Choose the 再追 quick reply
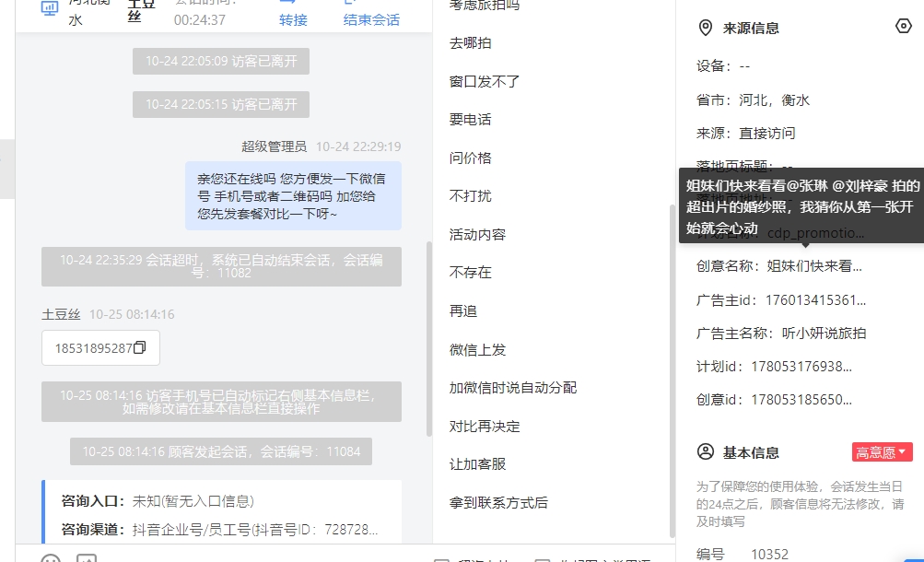Image resolution: width=924 pixels, height=562 pixels. pos(463,311)
